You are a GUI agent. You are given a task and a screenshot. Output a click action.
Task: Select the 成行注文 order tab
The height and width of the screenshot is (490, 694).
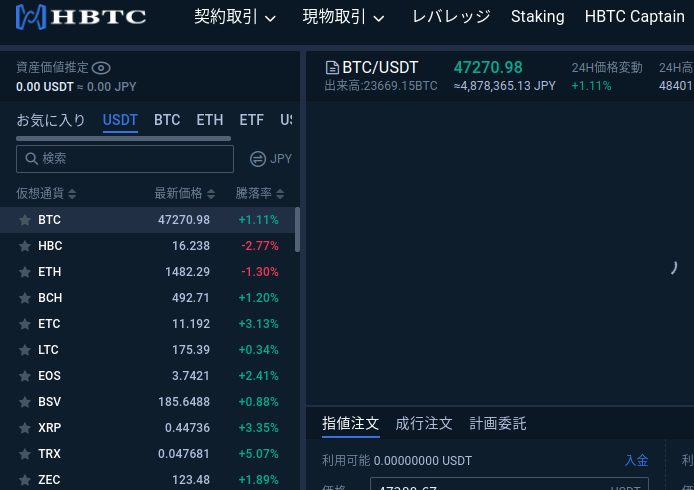(x=424, y=424)
